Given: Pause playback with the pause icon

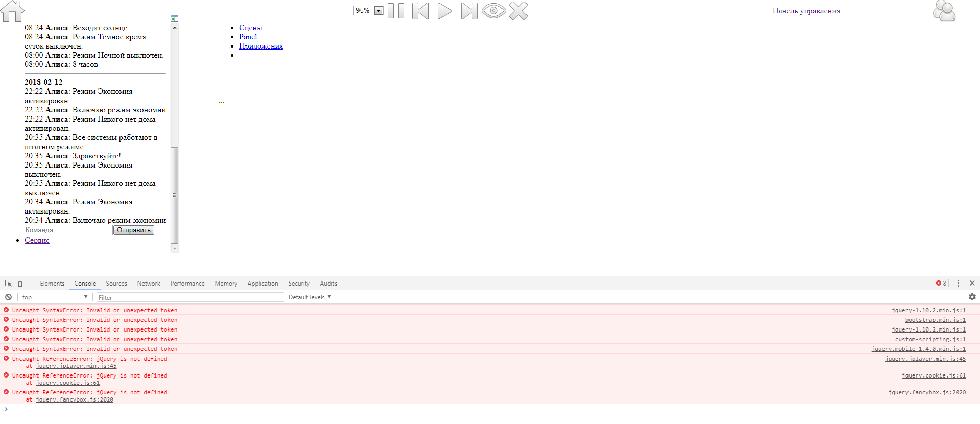Looking at the screenshot, I should pos(396,11).
